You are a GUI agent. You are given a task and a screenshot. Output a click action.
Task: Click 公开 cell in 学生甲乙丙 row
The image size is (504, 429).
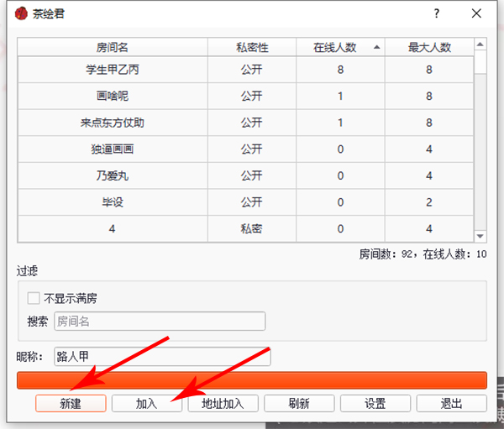point(252,70)
